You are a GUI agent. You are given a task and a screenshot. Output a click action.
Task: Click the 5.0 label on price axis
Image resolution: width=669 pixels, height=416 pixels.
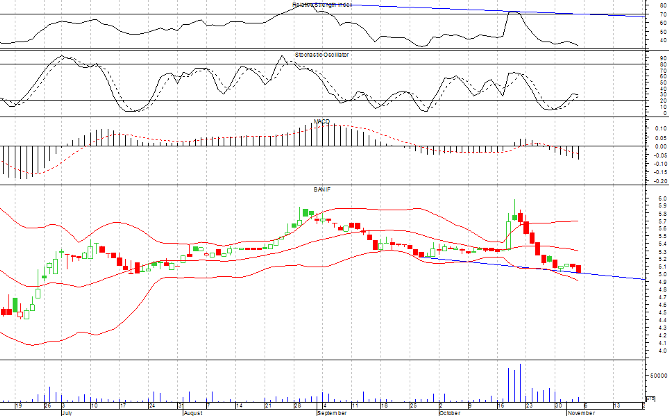point(663,274)
